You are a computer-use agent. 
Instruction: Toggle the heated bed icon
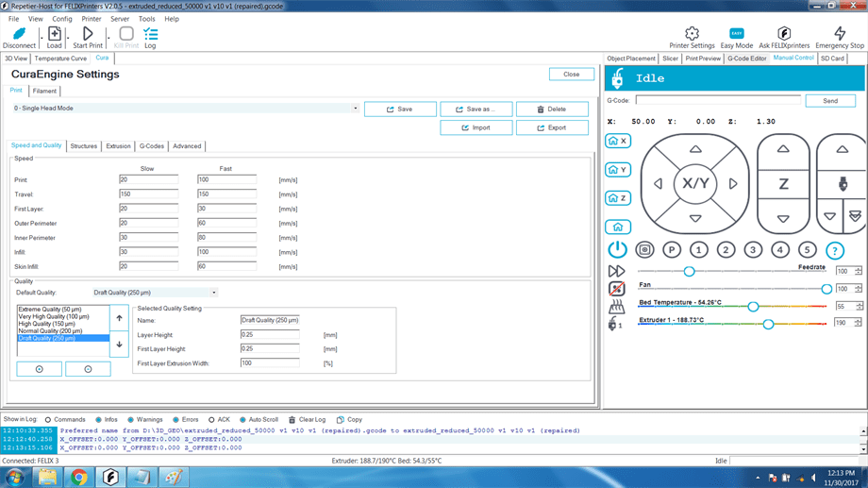[x=616, y=307]
